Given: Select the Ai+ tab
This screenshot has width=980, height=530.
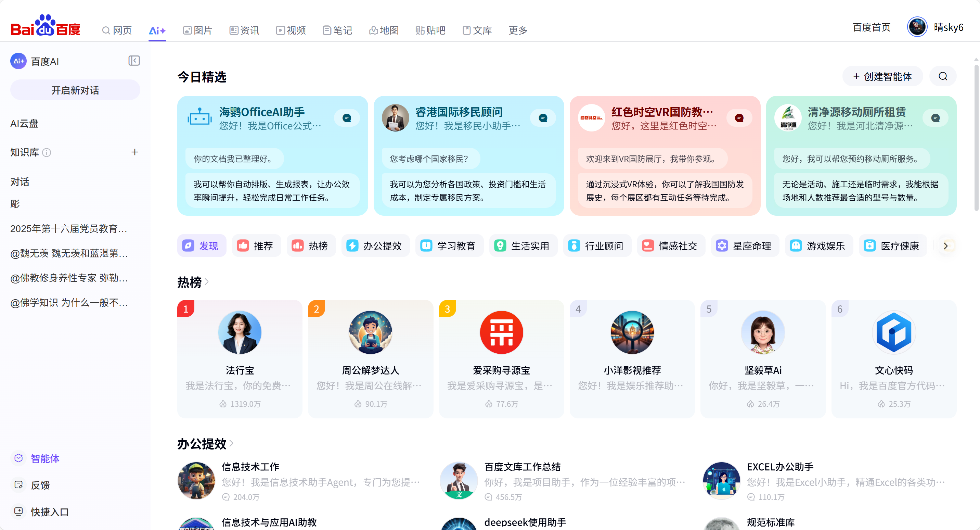Looking at the screenshot, I should coord(157,30).
